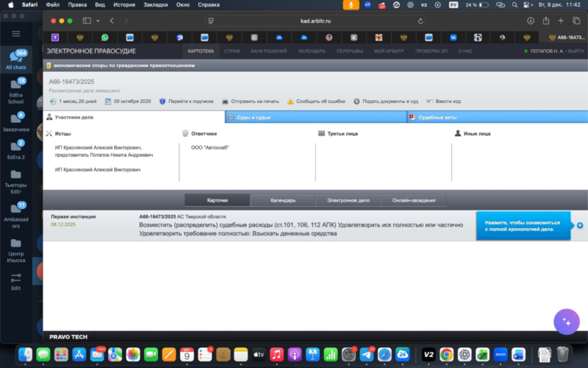Click the purple sparkle assistant button
The height and width of the screenshot is (368, 588).
click(x=567, y=322)
